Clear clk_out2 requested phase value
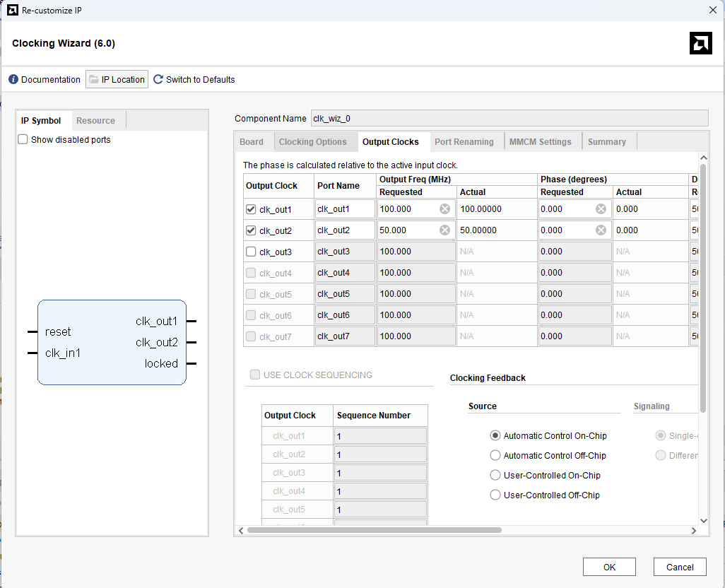Viewport: 725px width, 588px height. tap(601, 230)
